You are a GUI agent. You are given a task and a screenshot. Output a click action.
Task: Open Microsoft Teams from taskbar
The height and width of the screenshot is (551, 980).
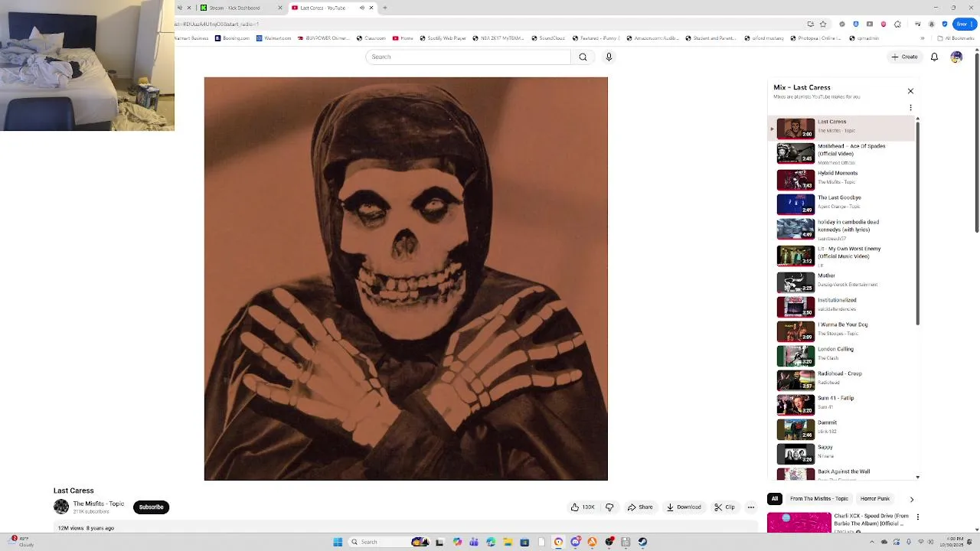tap(474, 542)
